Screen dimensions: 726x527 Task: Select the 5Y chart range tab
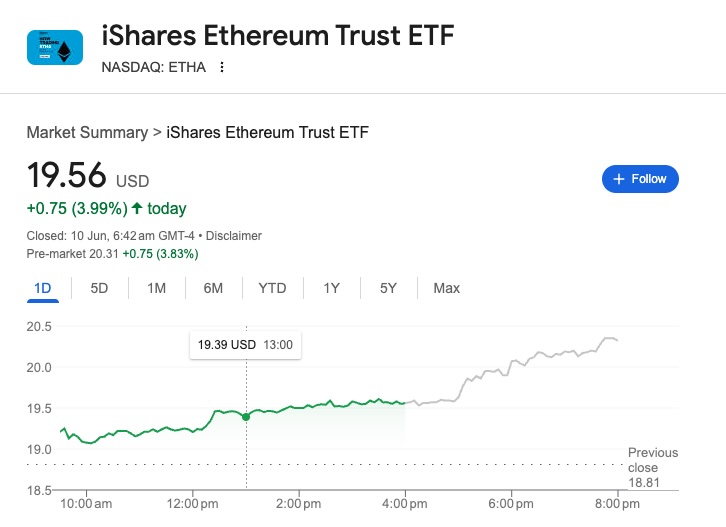[389, 288]
